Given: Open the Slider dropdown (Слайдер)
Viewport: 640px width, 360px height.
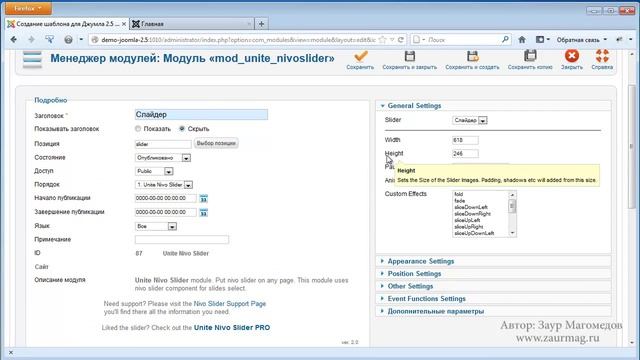Looking at the screenshot, I should coord(470,120).
